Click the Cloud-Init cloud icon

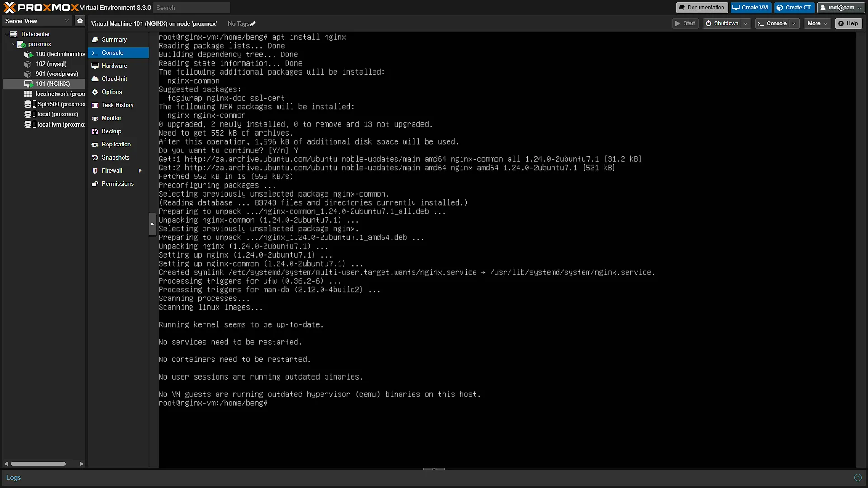95,79
